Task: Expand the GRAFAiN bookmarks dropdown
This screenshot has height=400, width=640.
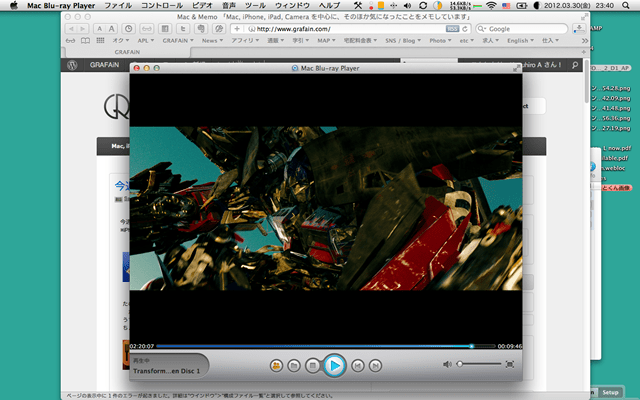Action: tap(178, 40)
